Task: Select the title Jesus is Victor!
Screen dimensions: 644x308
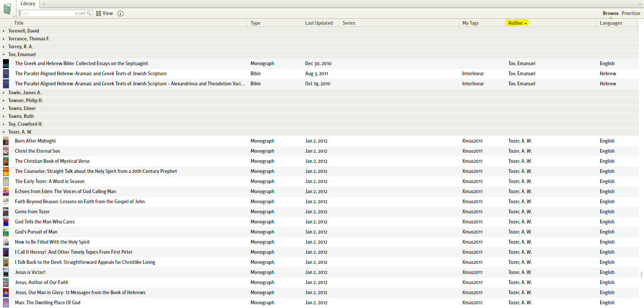Action: 30,272
